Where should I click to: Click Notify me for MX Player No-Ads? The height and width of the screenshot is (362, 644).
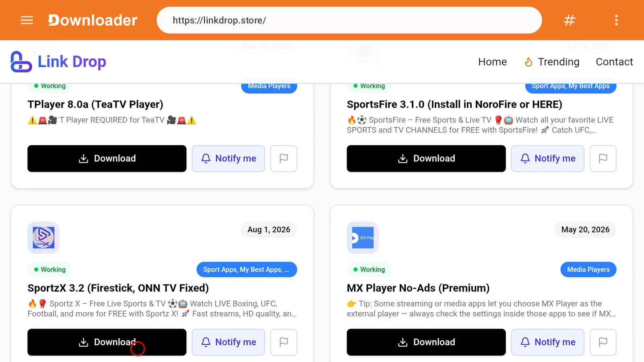pyautogui.click(x=547, y=342)
